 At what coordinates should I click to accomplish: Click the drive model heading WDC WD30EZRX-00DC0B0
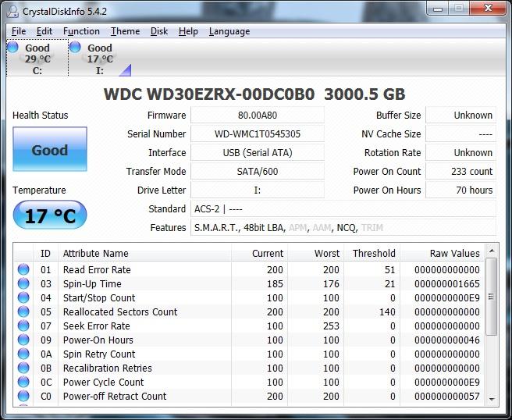click(x=209, y=94)
